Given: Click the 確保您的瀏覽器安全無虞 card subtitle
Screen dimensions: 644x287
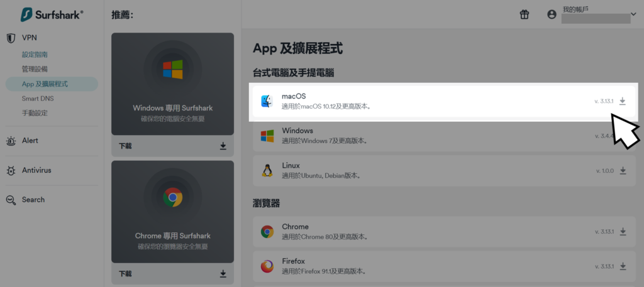Looking at the screenshot, I should (x=173, y=247).
